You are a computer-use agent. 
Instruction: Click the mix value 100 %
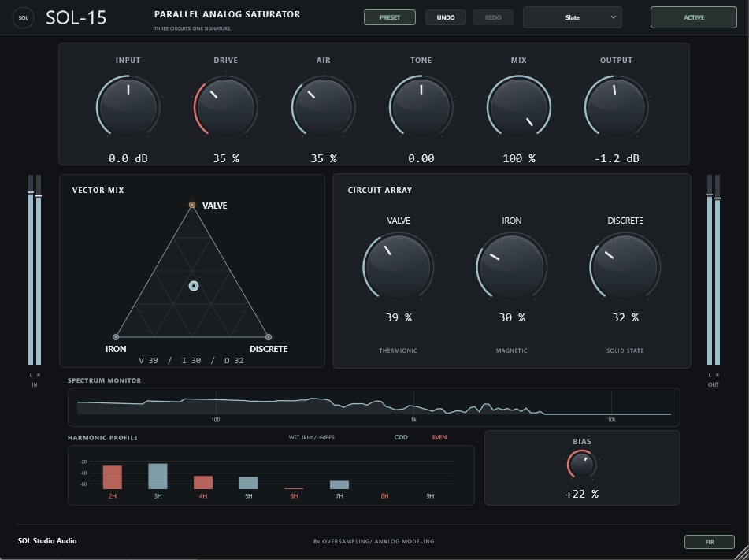519,158
